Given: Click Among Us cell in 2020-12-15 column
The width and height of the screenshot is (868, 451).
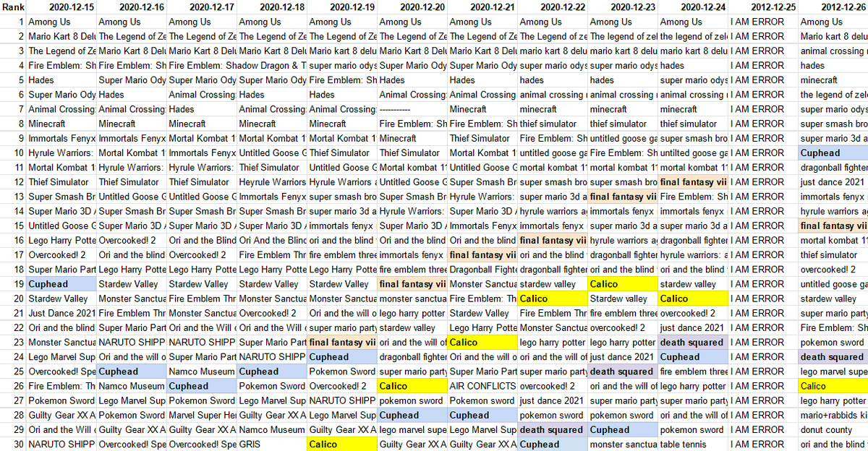Looking at the screenshot, I should coord(61,22).
